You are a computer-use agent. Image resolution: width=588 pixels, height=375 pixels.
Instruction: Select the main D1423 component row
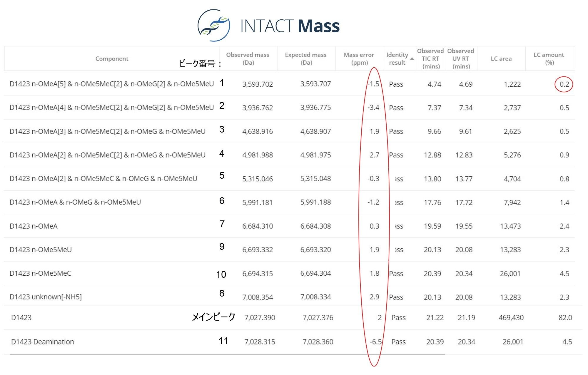(293, 317)
